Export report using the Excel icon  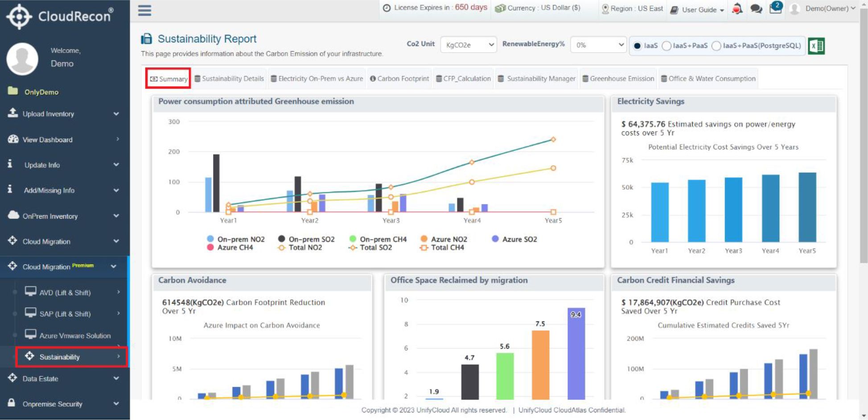pos(816,45)
